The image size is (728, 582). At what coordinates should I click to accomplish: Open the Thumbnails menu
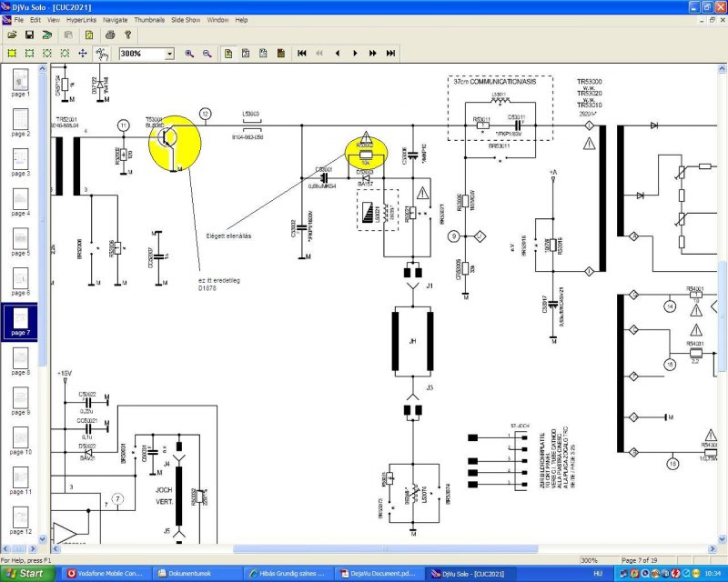[149, 20]
